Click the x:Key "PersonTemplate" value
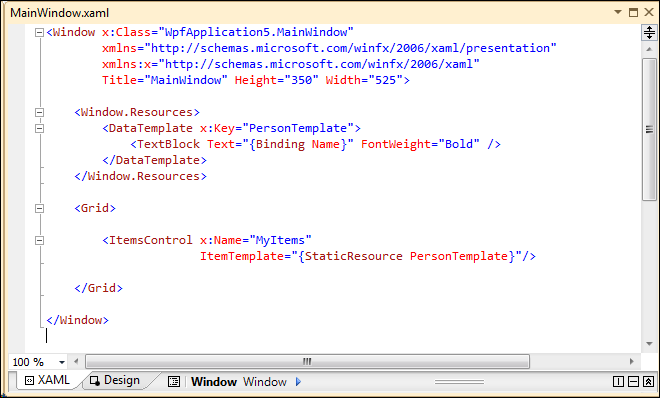This screenshot has width=660, height=398. click(298, 128)
